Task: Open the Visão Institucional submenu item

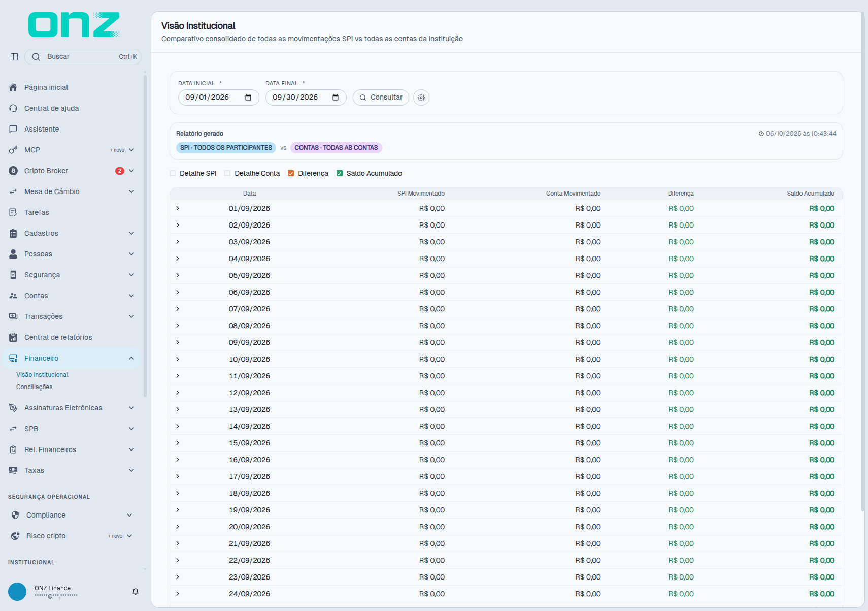Action: [x=42, y=375]
